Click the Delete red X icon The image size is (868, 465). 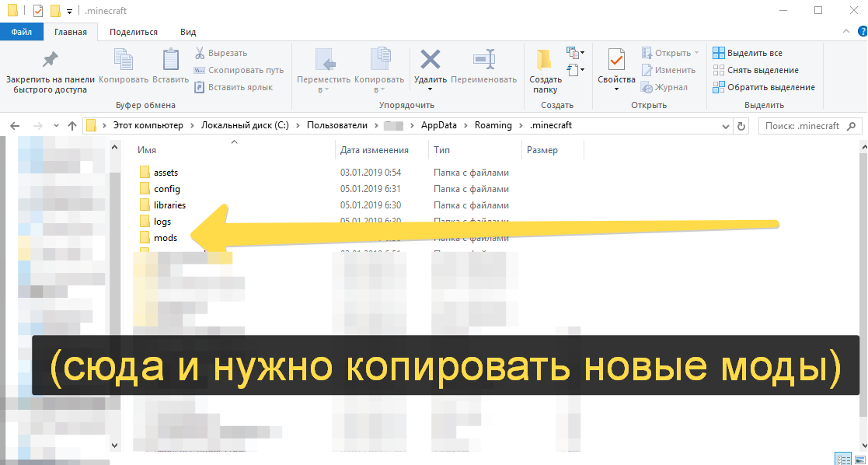(430, 60)
